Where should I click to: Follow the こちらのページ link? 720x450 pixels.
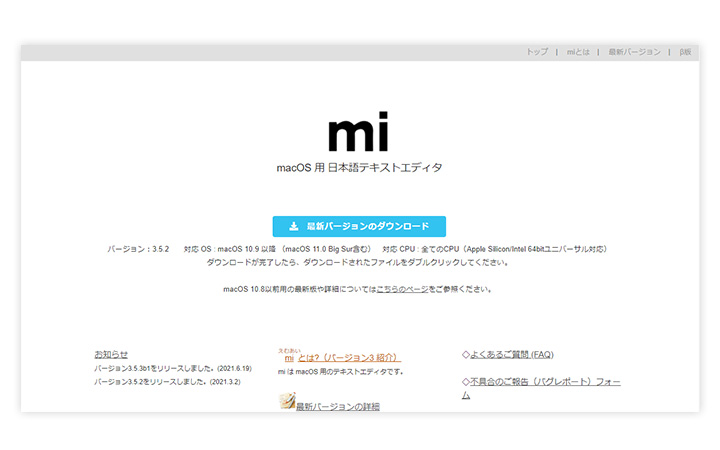pyautogui.click(x=402, y=289)
